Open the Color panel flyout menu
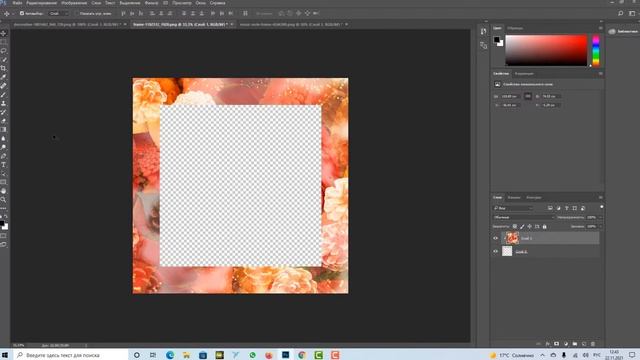The width and height of the screenshot is (640, 360). click(600, 28)
